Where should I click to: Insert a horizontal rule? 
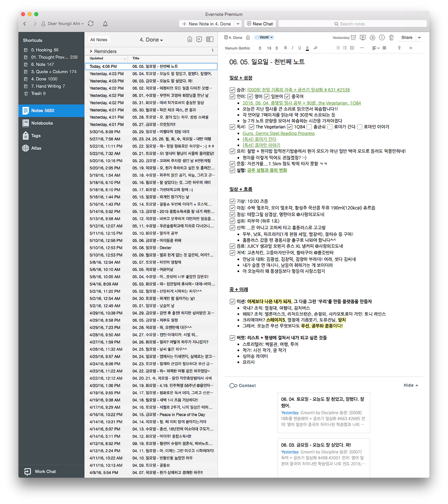[x=362, y=48]
